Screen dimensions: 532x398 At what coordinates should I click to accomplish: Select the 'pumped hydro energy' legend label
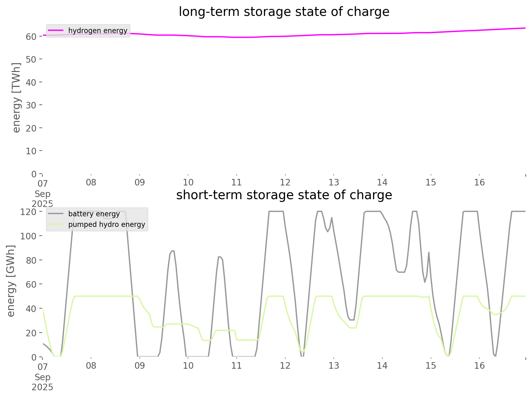(x=107, y=224)
